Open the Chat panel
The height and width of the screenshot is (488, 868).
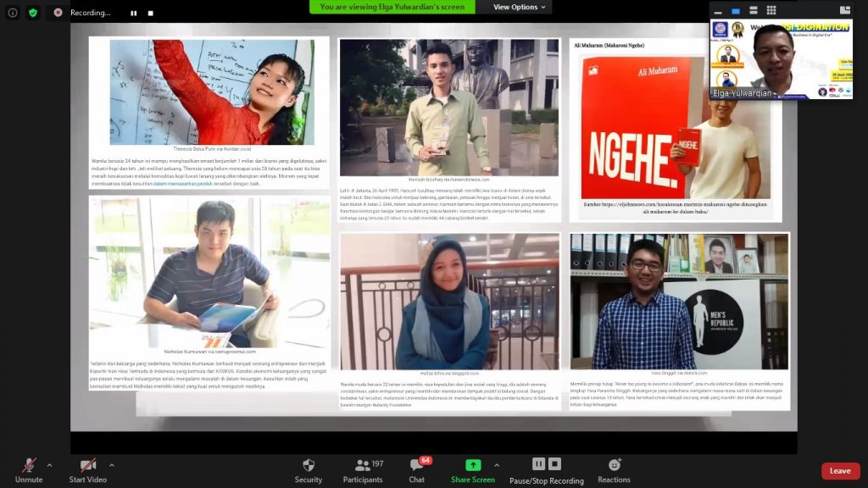point(416,469)
